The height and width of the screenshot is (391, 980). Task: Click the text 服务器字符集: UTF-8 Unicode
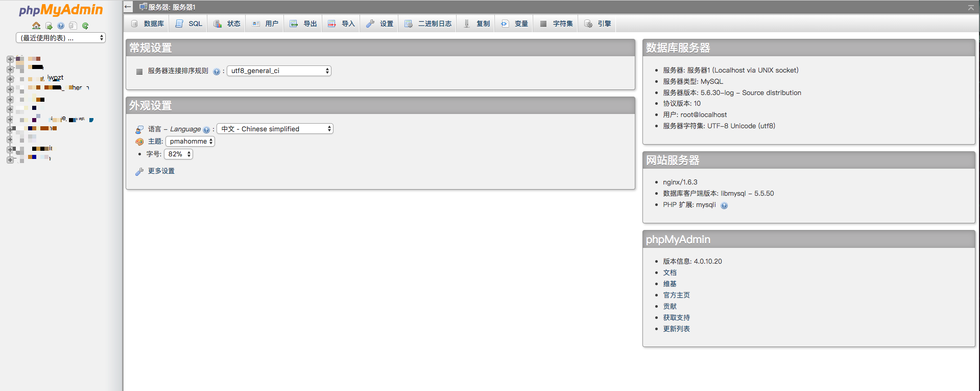[719, 126]
